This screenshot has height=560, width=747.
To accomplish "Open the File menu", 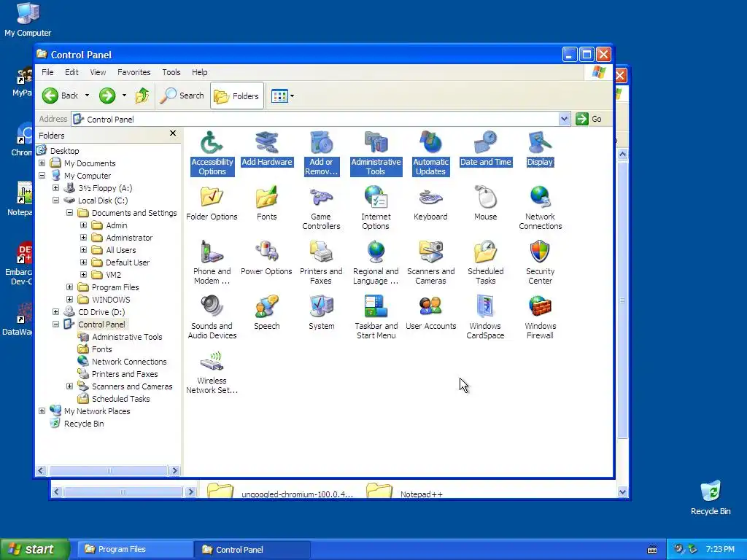I will pos(47,72).
